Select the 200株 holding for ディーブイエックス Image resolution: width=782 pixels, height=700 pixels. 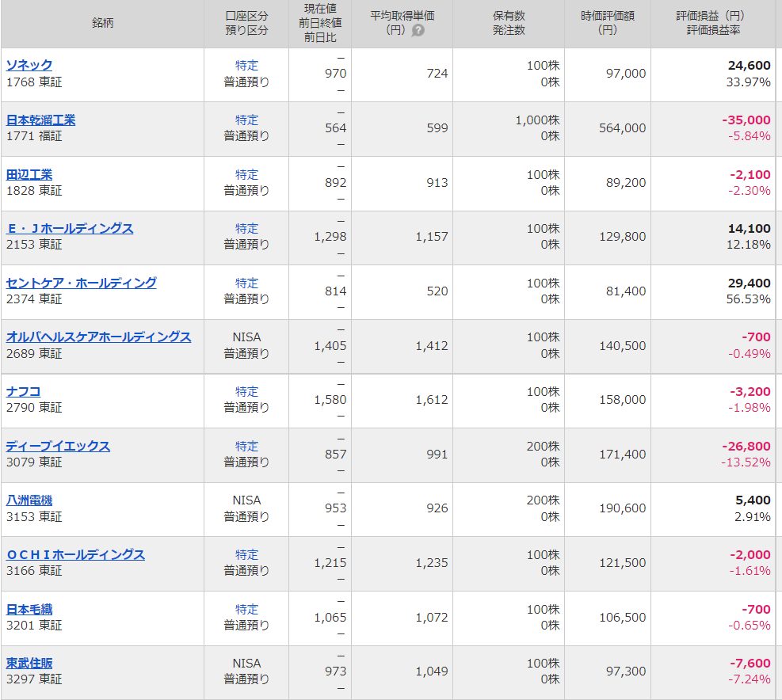(x=543, y=447)
